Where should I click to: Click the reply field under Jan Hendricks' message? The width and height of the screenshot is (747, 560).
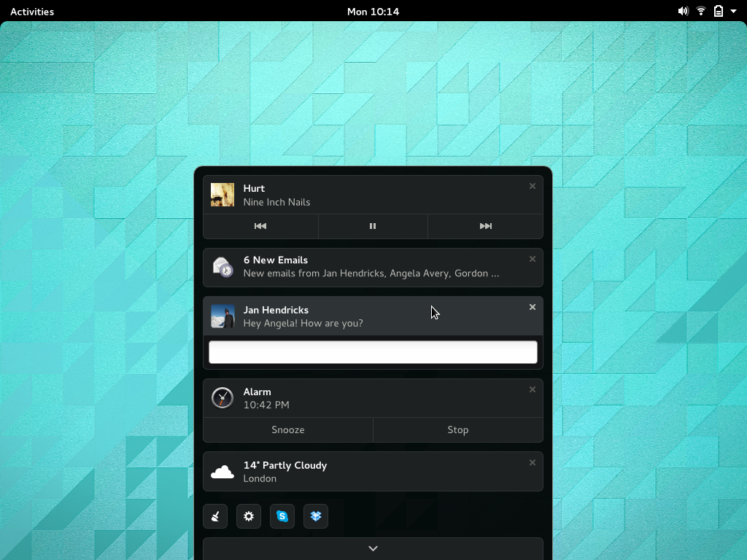[x=373, y=351]
